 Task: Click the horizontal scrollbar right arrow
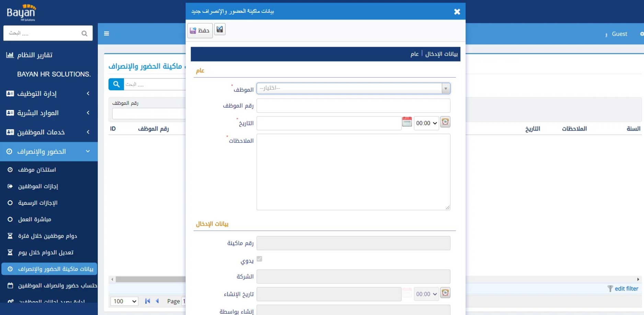point(638,280)
